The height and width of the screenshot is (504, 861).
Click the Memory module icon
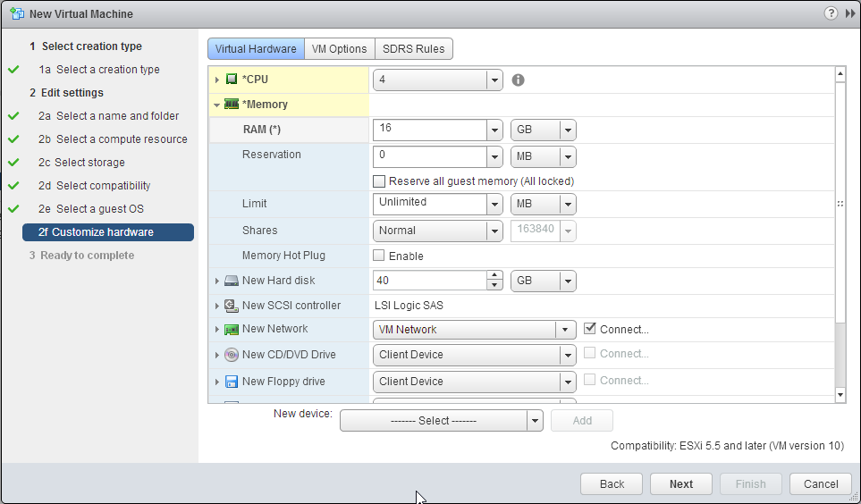click(232, 104)
